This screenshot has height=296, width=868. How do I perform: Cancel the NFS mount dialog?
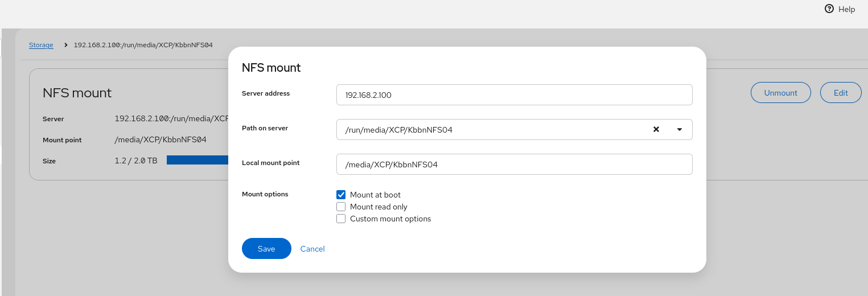312,249
